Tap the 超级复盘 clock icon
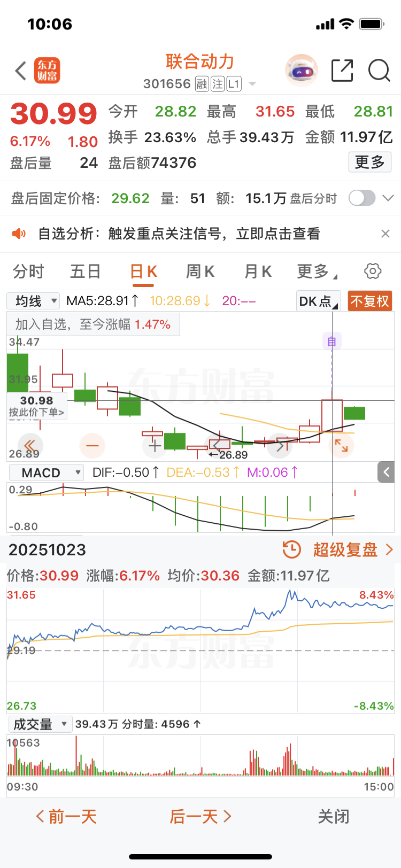Image resolution: width=401 pixels, height=868 pixels. coord(292,549)
